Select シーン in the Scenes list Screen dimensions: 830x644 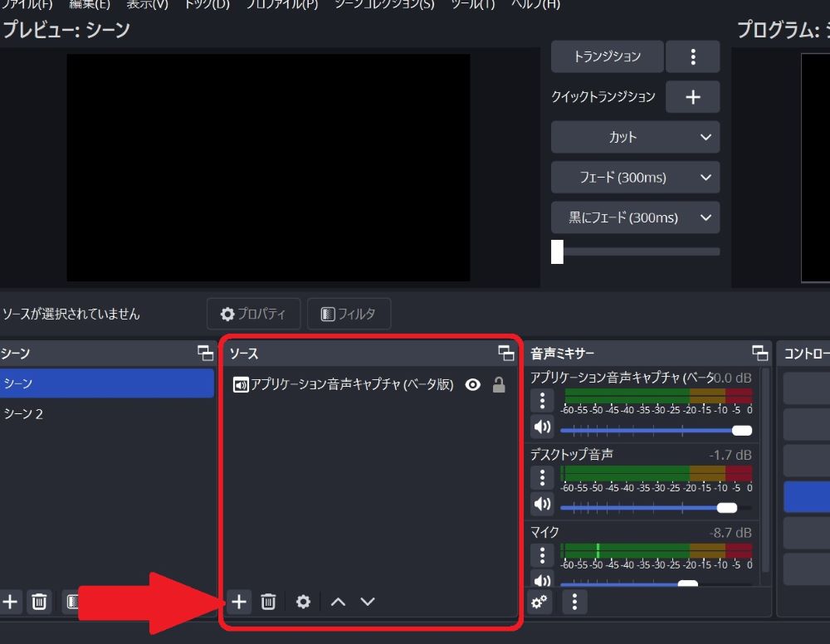[107, 383]
